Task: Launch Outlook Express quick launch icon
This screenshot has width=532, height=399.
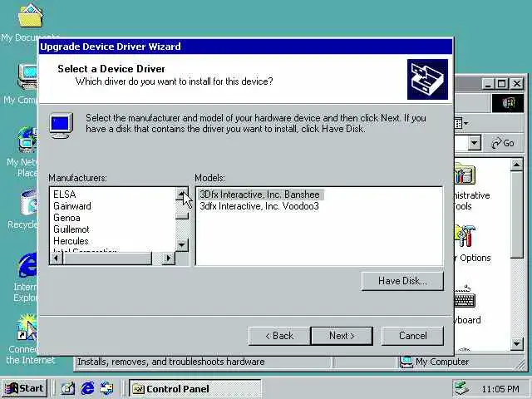Action: (106, 388)
